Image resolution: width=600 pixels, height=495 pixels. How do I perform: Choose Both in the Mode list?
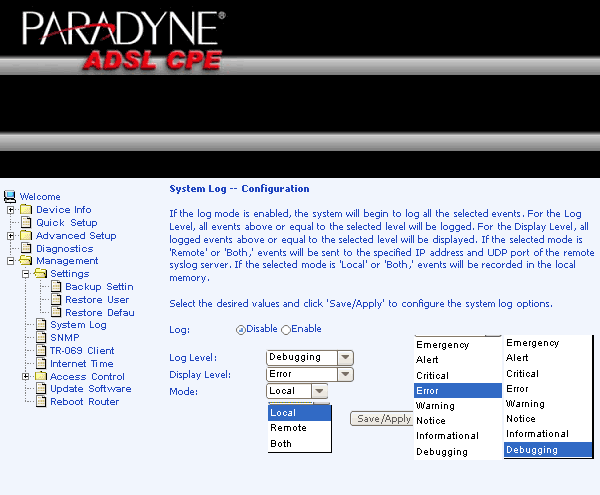tap(300, 444)
